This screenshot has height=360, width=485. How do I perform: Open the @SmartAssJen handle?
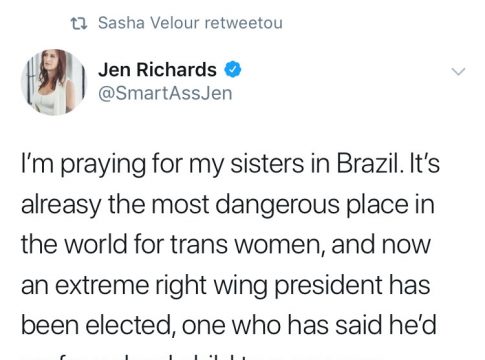click(165, 93)
